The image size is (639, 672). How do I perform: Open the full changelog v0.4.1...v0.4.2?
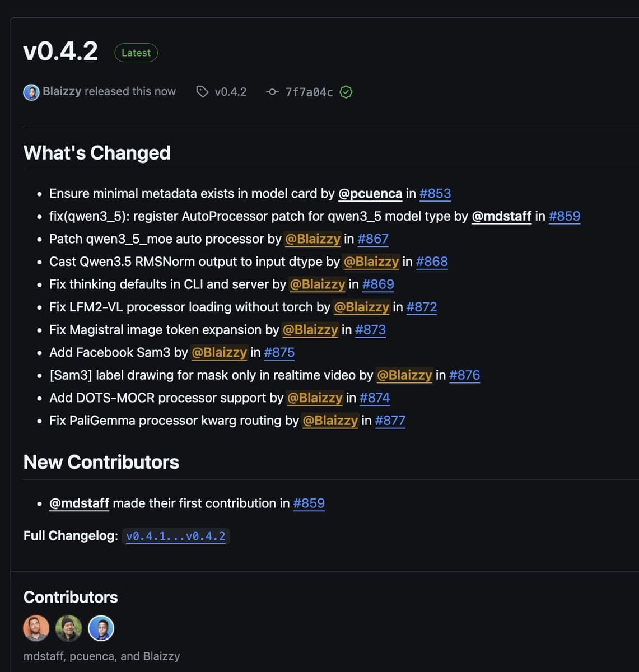pyautogui.click(x=176, y=536)
